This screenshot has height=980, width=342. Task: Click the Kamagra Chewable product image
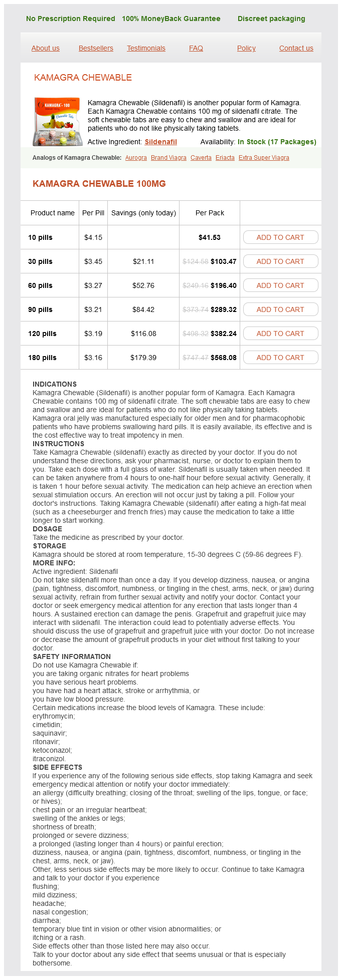coord(57,122)
